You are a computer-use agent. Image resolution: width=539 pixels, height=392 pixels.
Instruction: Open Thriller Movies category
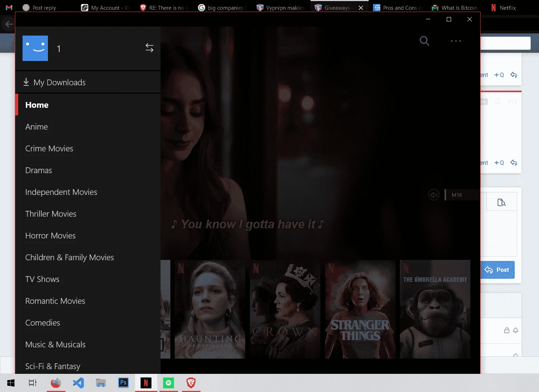pyautogui.click(x=88, y=214)
